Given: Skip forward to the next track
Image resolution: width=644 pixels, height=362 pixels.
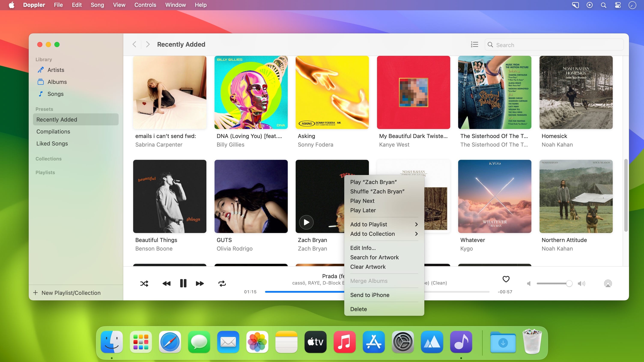Looking at the screenshot, I should (200, 283).
